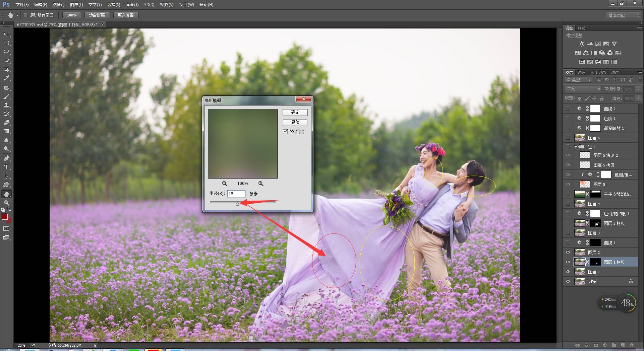Click the foreground color swatch
Viewport: 644px width, 351px height.
click(5, 217)
